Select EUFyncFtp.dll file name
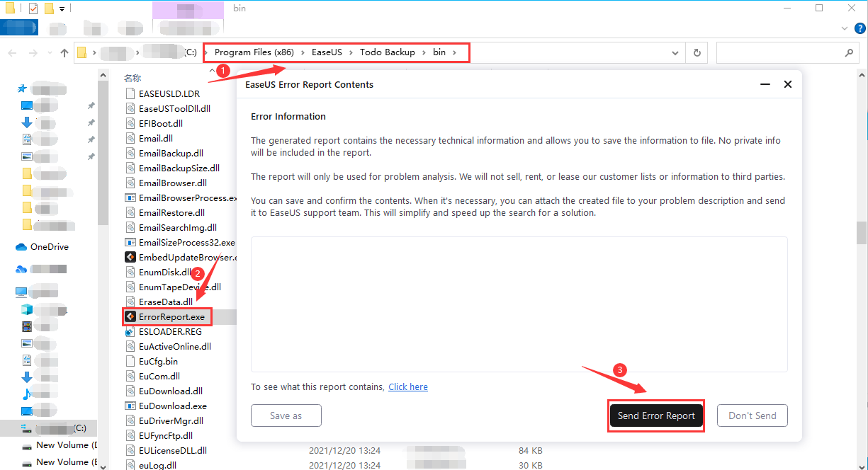The image size is (868, 470). click(166, 435)
